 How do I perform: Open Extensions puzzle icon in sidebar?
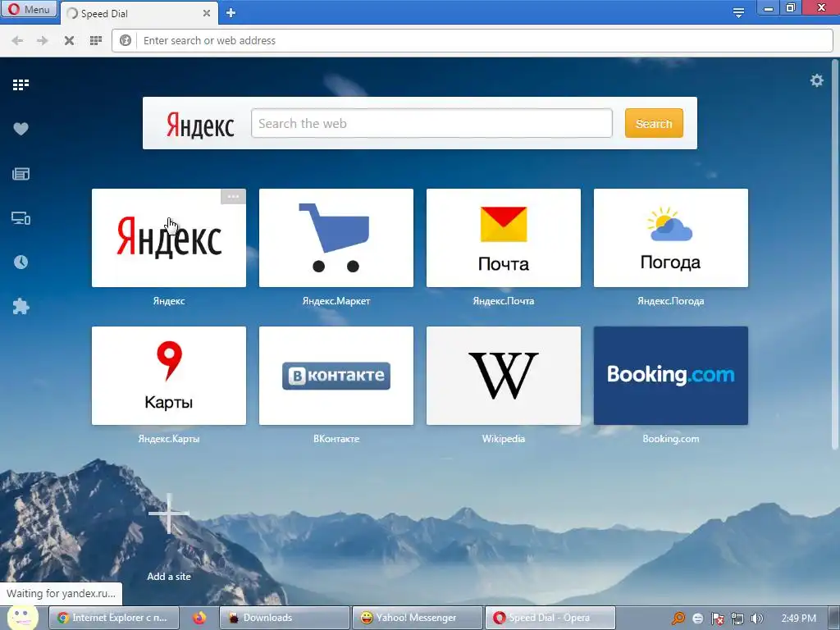pyautogui.click(x=21, y=307)
